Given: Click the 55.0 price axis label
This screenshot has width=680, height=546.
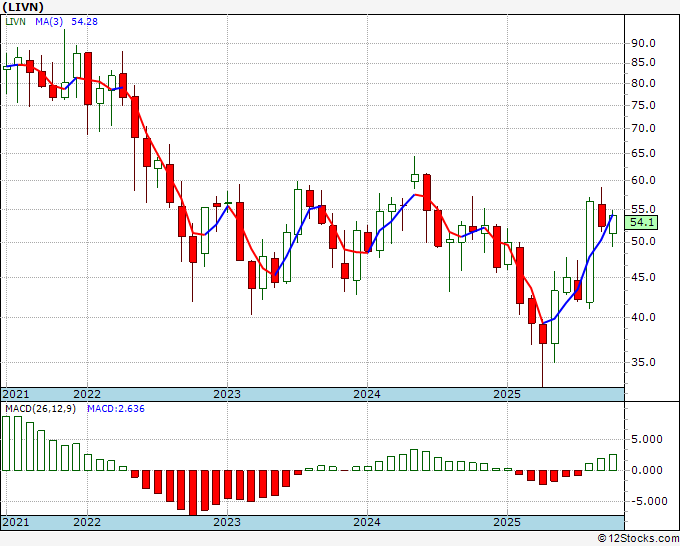Looking at the screenshot, I should pyautogui.click(x=643, y=209).
